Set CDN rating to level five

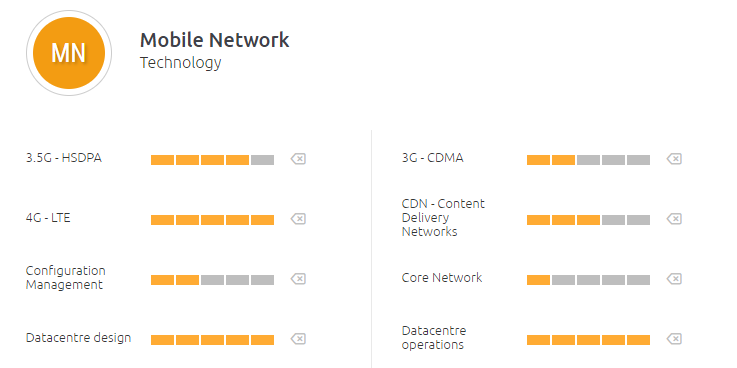click(x=638, y=220)
